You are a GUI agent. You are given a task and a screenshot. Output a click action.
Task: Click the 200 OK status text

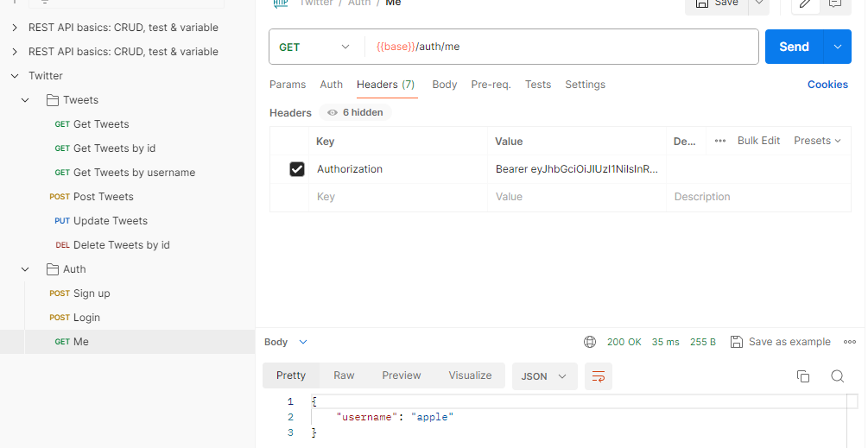click(624, 342)
